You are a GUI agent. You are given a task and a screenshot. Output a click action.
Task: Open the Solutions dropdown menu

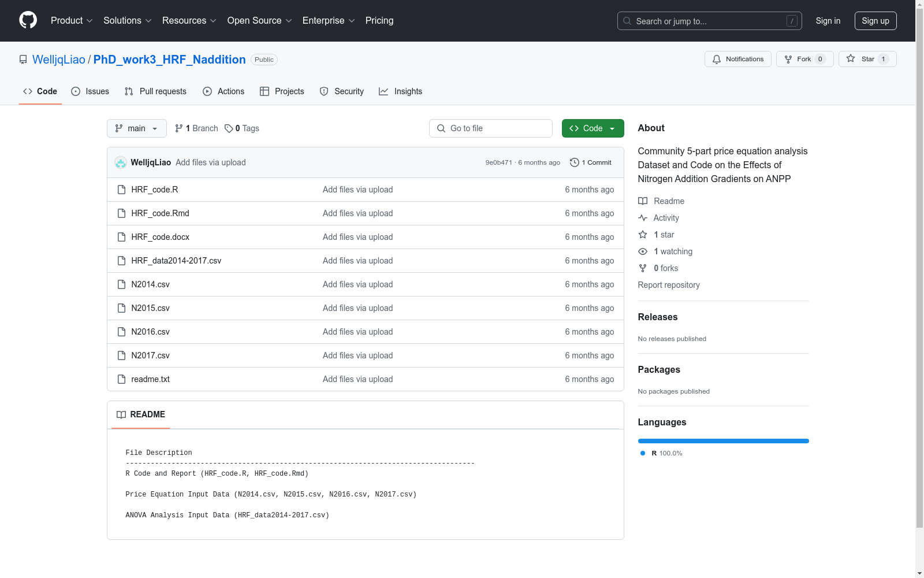point(128,21)
